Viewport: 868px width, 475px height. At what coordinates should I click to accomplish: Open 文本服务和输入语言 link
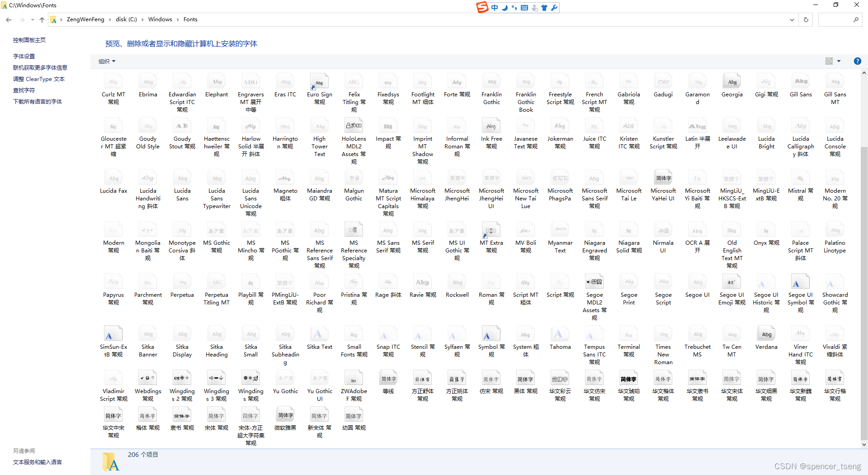point(38,462)
